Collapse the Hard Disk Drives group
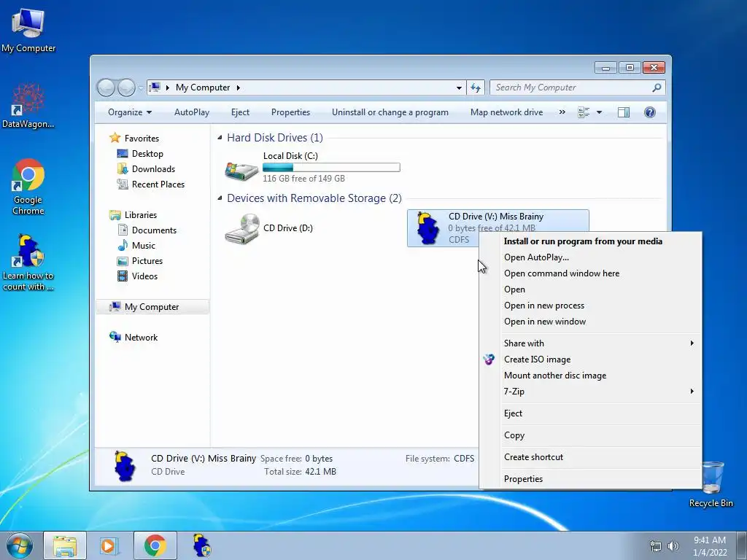The image size is (747, 560). [220, 138]
